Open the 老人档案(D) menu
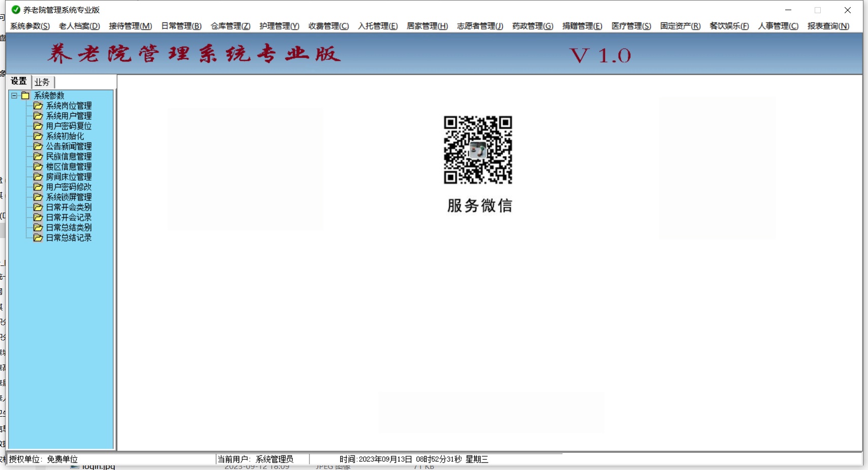The height and width of the screenshot is (470, 868). point(79,26)
